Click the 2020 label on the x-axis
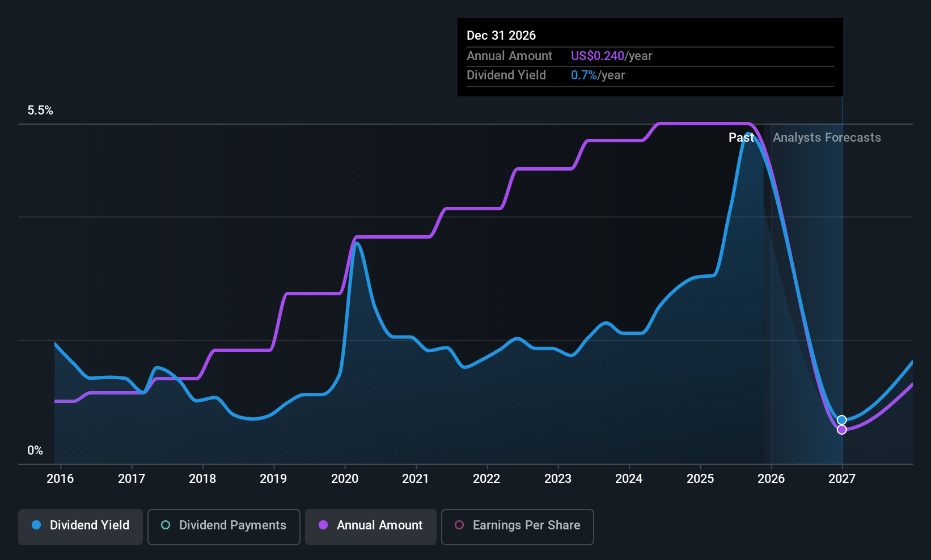The image size is (931, 560). [x=344, y=479]
